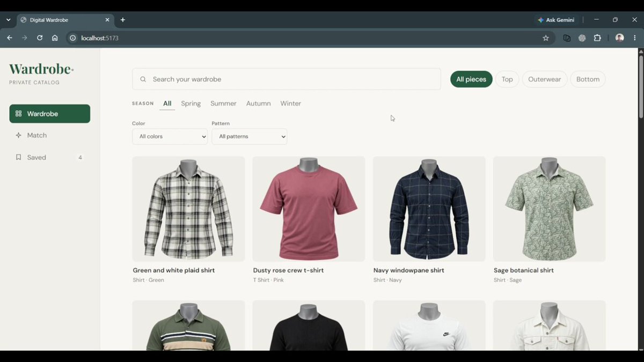Viewport: 644px width, 362px height.
Task: Click the page vertical scrollbar thumb
Action: point(641,86)
